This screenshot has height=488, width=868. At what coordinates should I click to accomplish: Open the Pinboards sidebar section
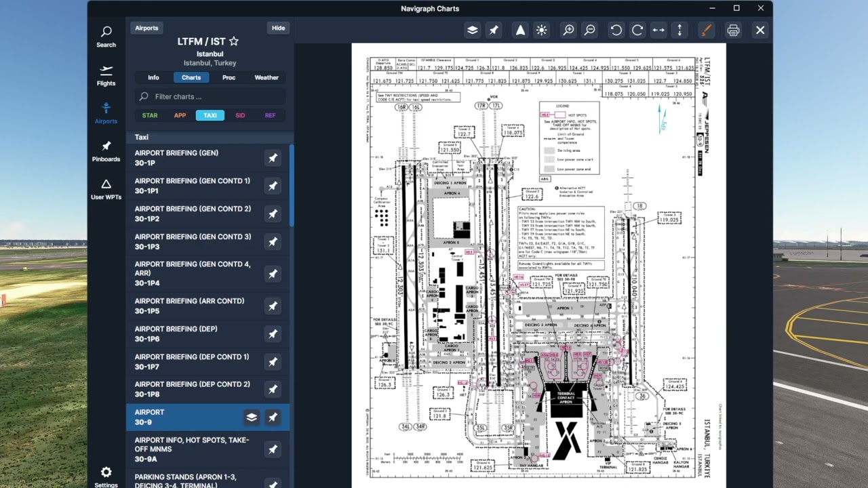click(106, 151)
